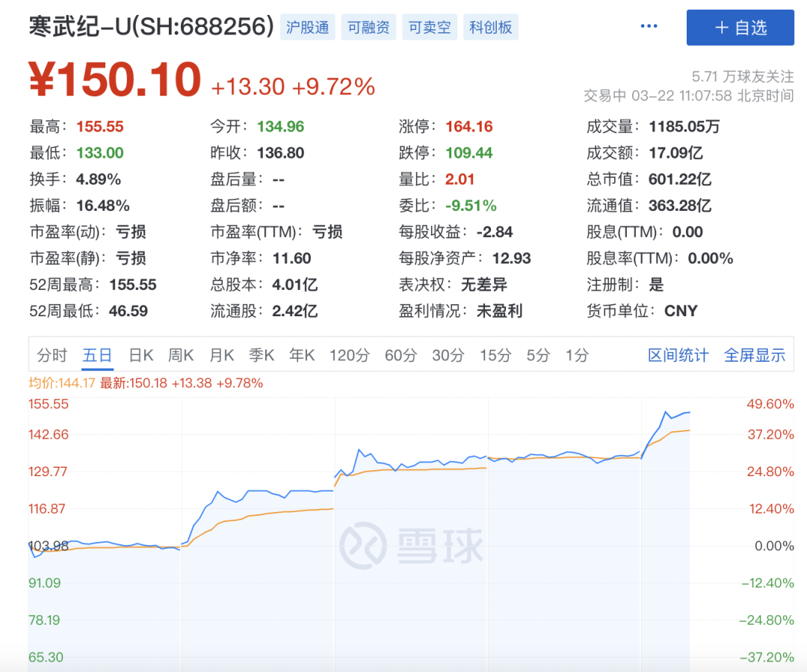The image size is (807, 672).
Task: Click the 最高 value 155.55
Action: pos(100,126)
